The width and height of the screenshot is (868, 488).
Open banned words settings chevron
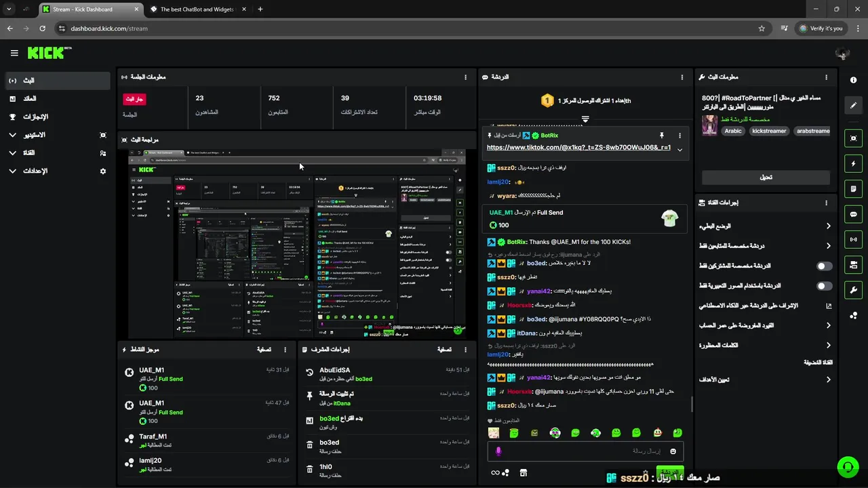click(828, 346)
